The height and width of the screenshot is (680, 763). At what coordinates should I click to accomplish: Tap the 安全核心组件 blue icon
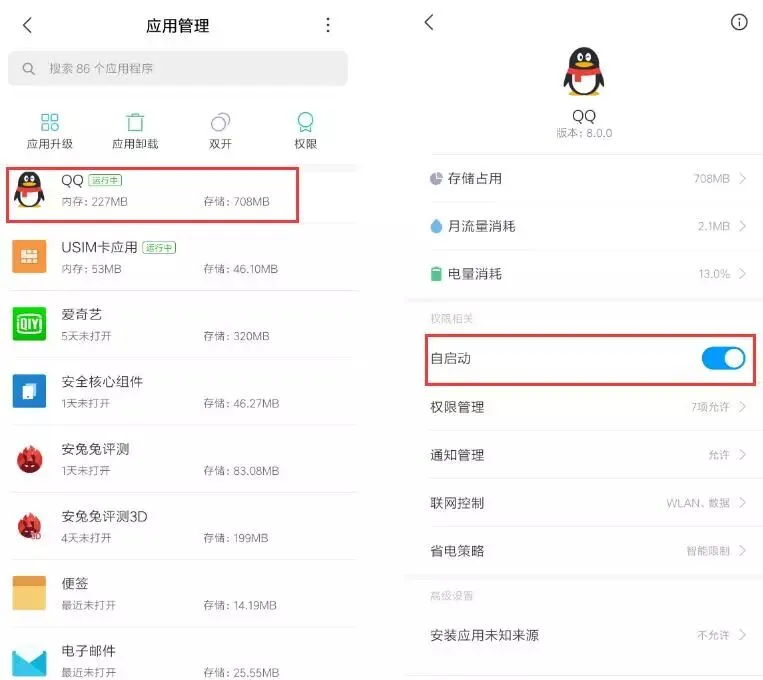[x=29, y=391]
